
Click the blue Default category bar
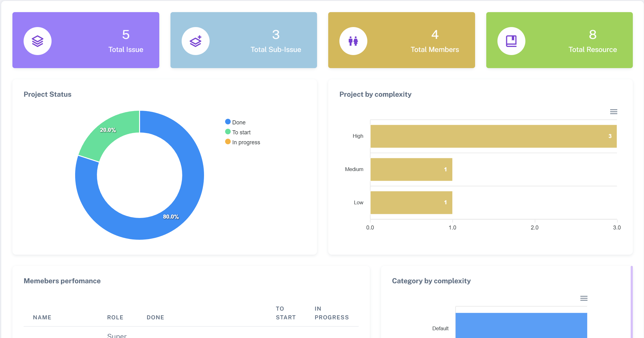(x=521, y=325)
